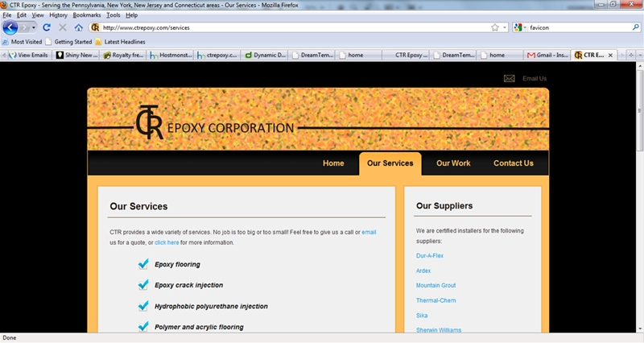Select the Our Services navigation tab
Viewport: 644px width, 343px height.
[390, 163]
